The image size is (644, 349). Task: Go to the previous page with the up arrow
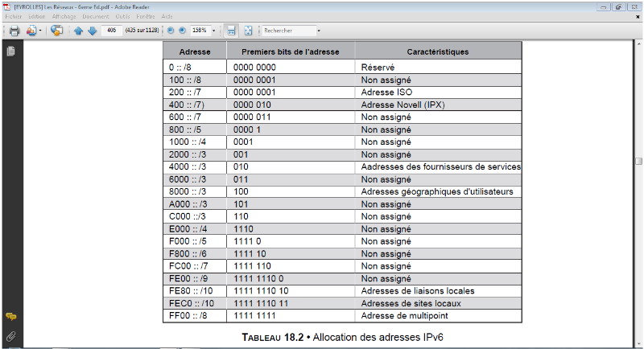[x=78, y=31]
